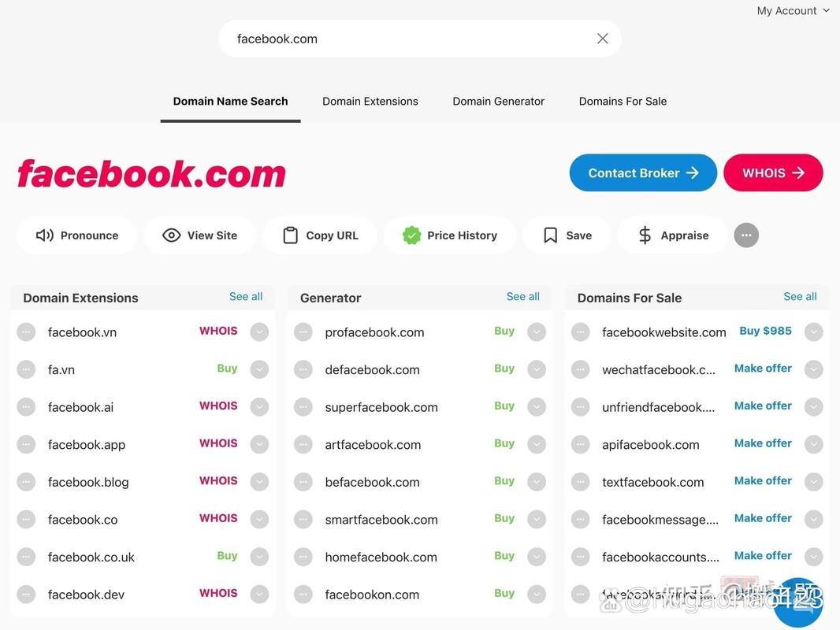Click Buy $985 for facebookwebsite.com
Image resolution: width=840 pixels, height=630 pixels.
pyautogui.click(x=765, y=332)
